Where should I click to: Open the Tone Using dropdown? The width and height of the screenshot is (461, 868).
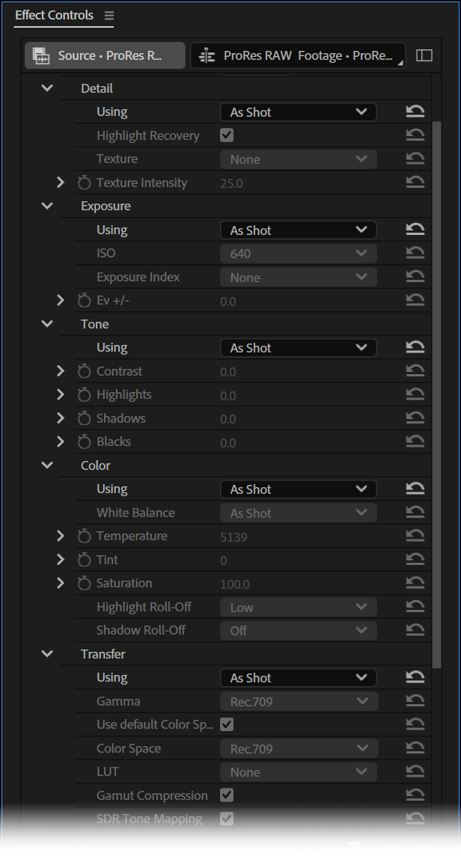298,348
